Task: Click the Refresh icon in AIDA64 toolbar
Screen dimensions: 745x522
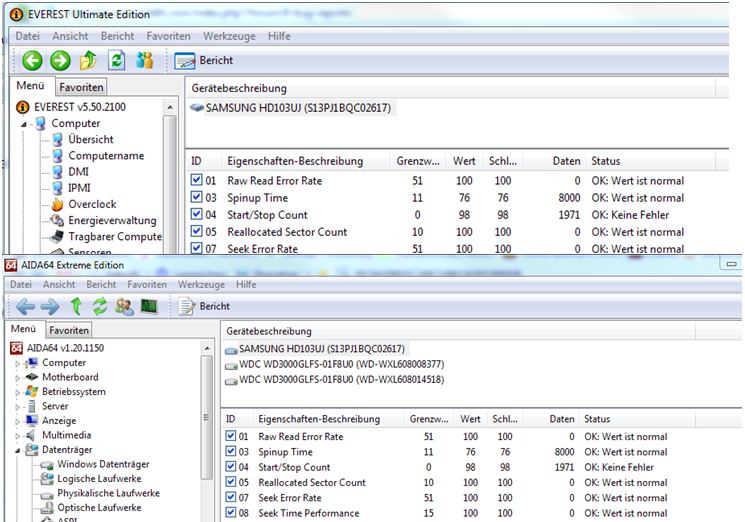Action: click(x=100, y=306)
